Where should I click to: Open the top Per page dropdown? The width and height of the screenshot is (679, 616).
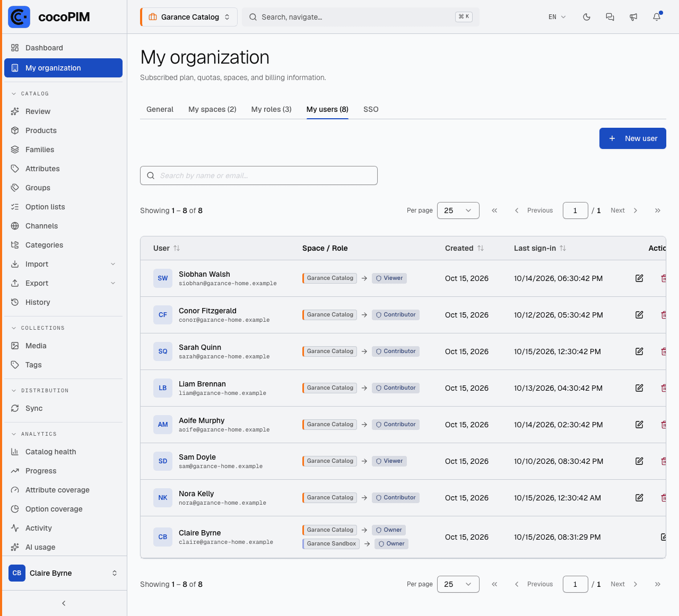click(458, 210)
